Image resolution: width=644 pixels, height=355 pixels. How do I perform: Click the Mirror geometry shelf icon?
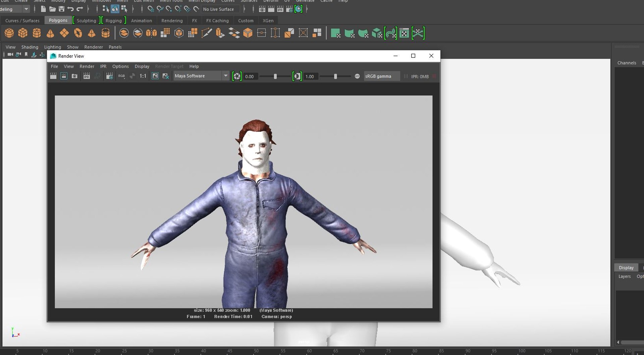[x=152, y=33]
